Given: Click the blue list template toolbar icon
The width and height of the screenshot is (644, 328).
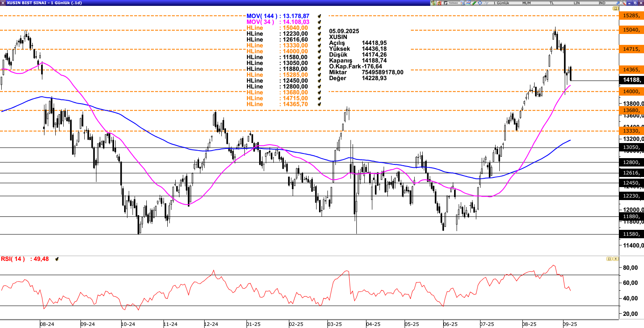Looking at the screenshot, I should (x=462, y=3).
